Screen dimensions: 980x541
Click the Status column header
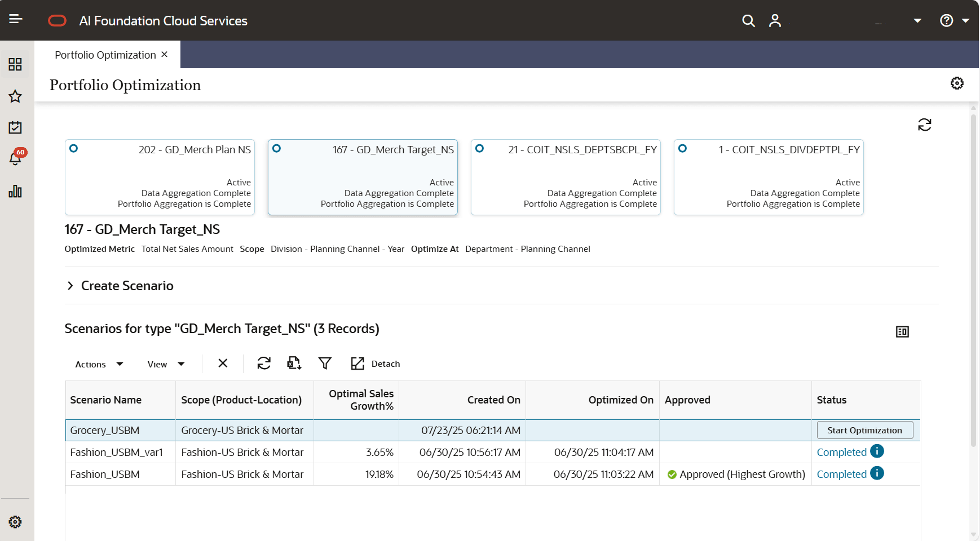pos(866,400)
